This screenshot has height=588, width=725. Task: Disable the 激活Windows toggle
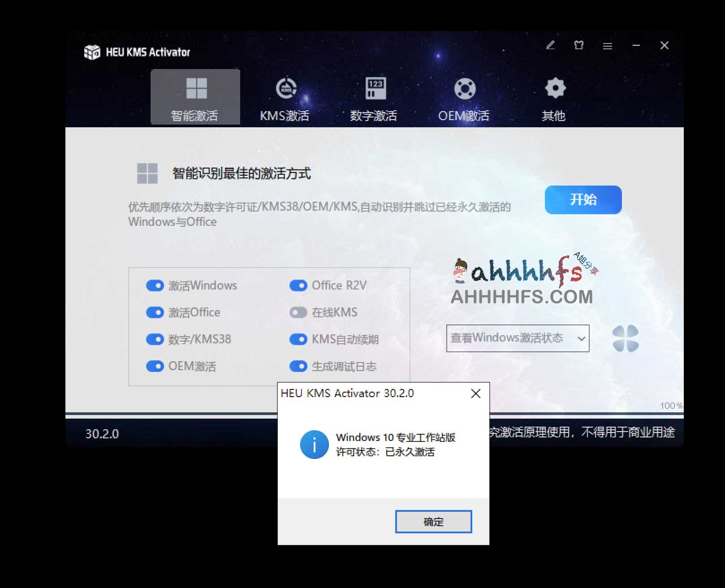(x=155, y=285)
